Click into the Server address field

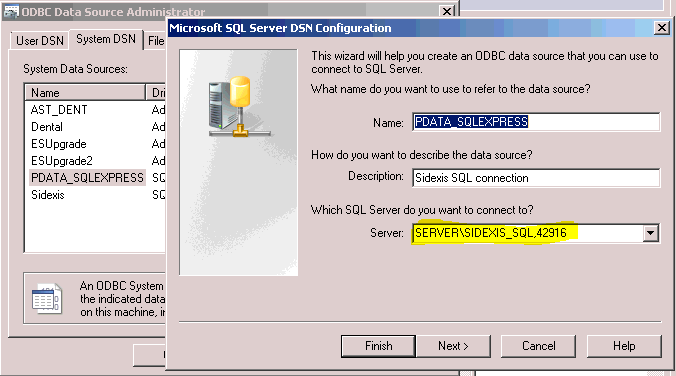[x=528, y=233]
